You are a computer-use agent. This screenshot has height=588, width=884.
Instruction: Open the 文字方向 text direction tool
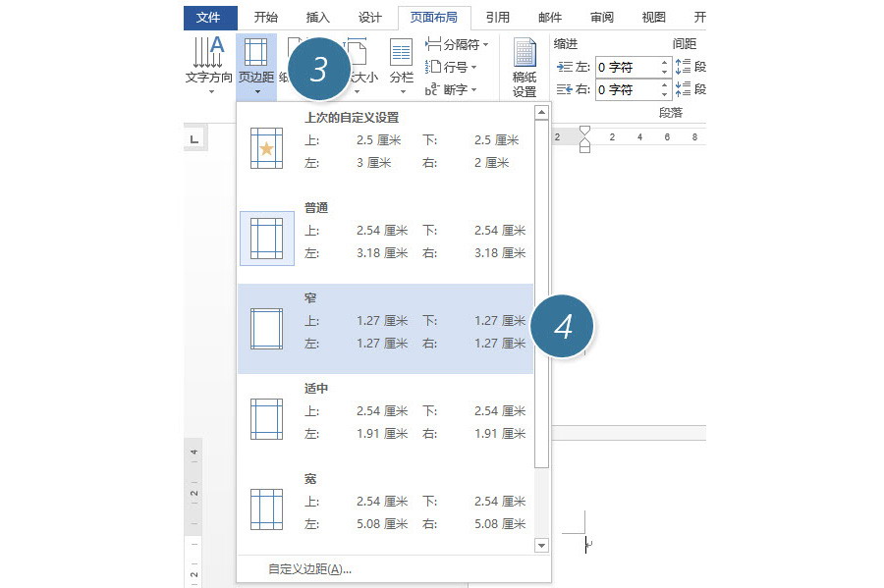pos(209,66)
